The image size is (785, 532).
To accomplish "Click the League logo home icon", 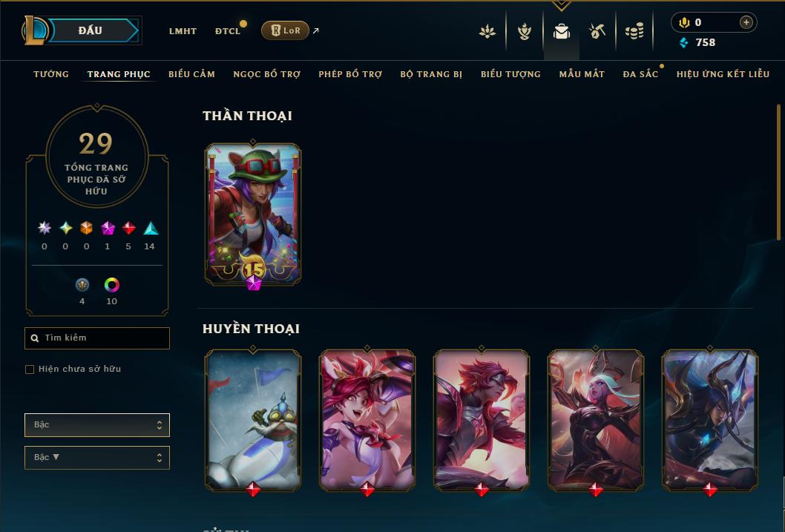I will (35, 30).
